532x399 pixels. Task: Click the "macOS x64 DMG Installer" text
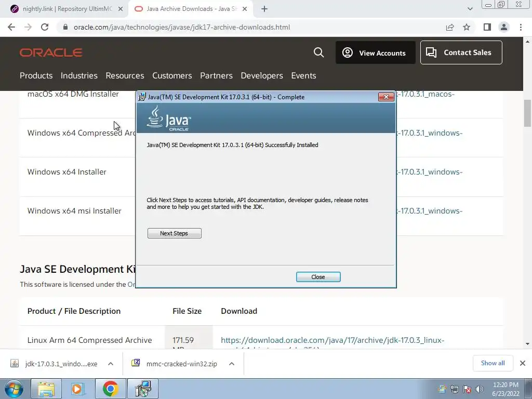73,94
